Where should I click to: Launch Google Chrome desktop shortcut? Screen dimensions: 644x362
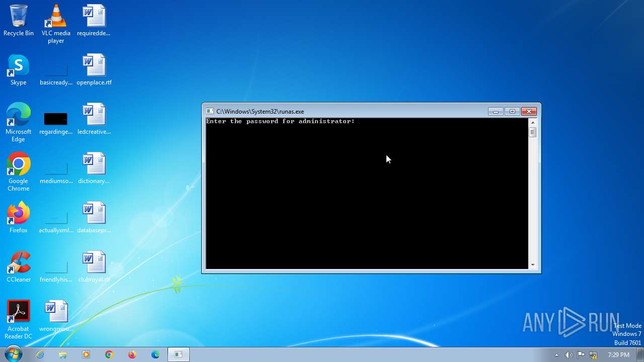coord(19,171)
